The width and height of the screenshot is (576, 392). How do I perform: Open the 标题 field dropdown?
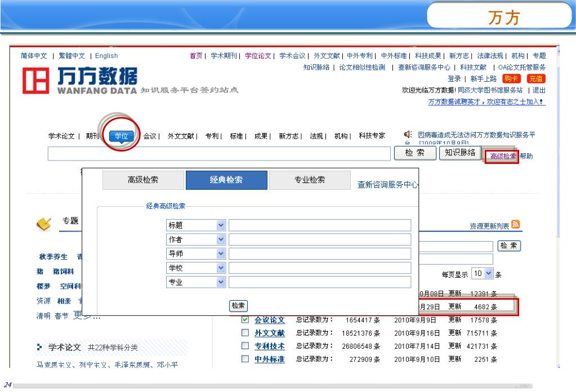221,225
